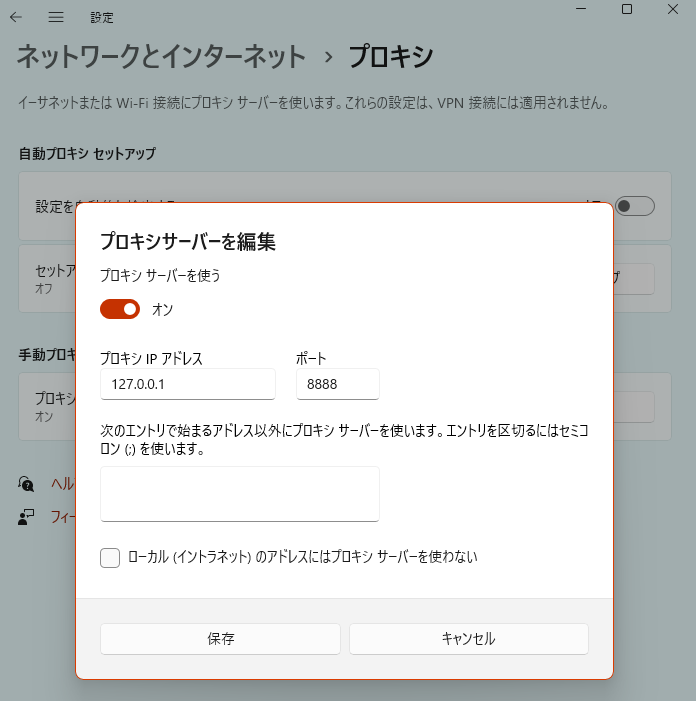
Task: Maximize the Settings window
Action: (627, 9)
